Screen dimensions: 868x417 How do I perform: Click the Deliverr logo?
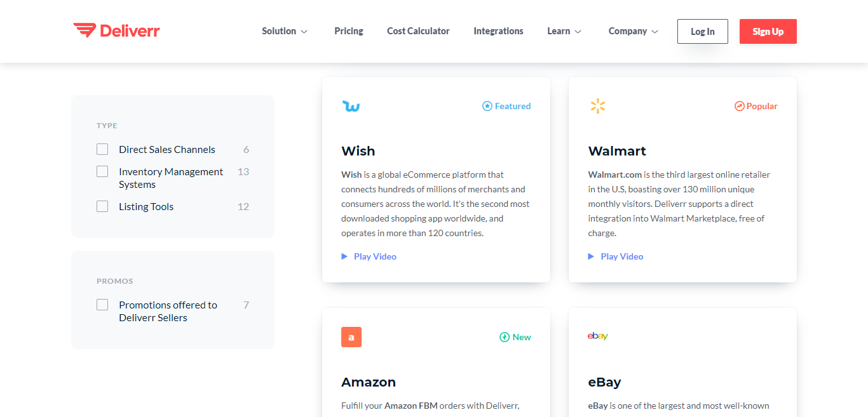tap(116, 30)
